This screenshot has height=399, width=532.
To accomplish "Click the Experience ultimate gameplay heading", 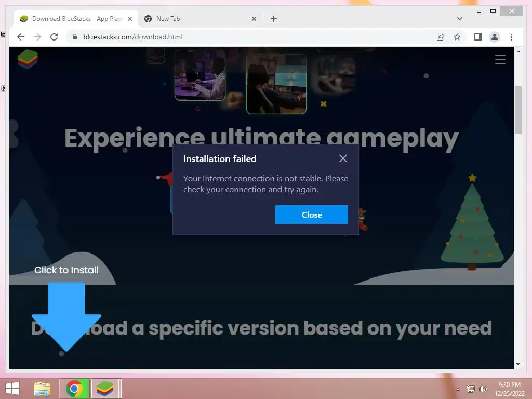I will [x=261, y=138].
